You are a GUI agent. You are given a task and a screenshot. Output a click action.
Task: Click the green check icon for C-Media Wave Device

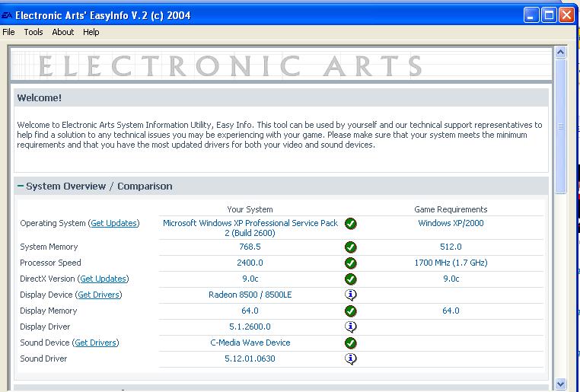(x=350, y=343)
